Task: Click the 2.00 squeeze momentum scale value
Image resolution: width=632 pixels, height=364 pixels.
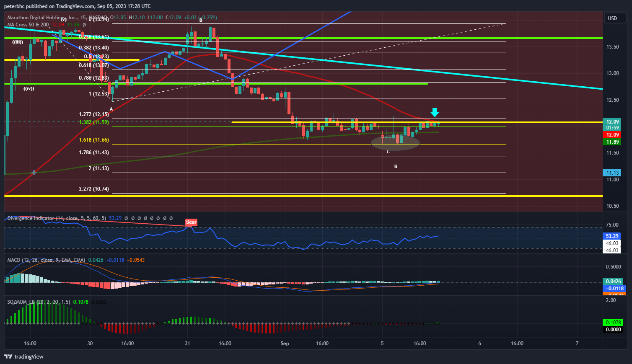Action: 611,300
